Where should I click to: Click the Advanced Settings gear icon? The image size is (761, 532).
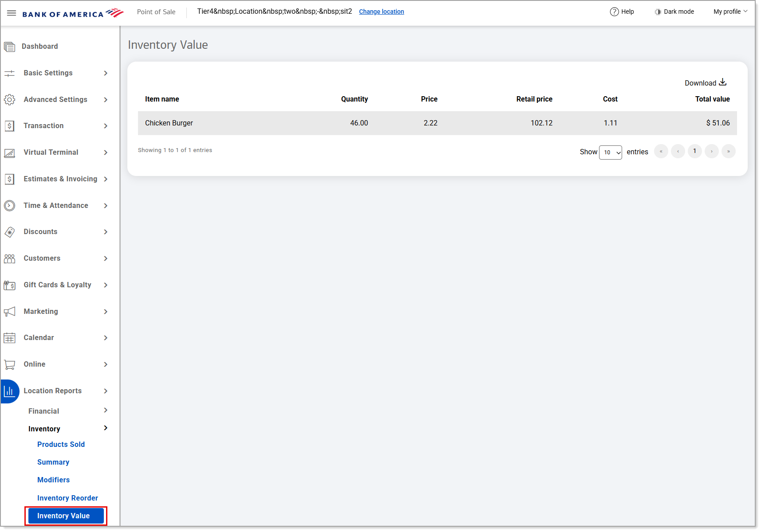pos(9,100)
